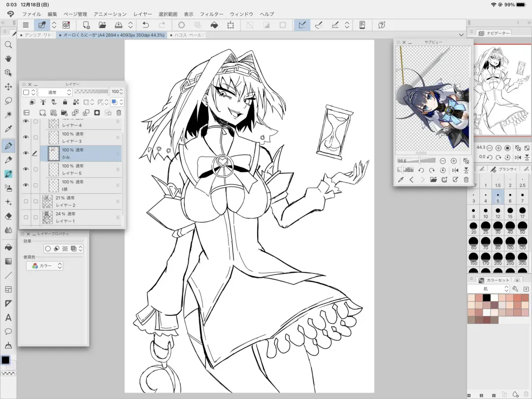Select the ナビゲーター panel tab
This screenshot has height=399, width=532.
(495, 33)
